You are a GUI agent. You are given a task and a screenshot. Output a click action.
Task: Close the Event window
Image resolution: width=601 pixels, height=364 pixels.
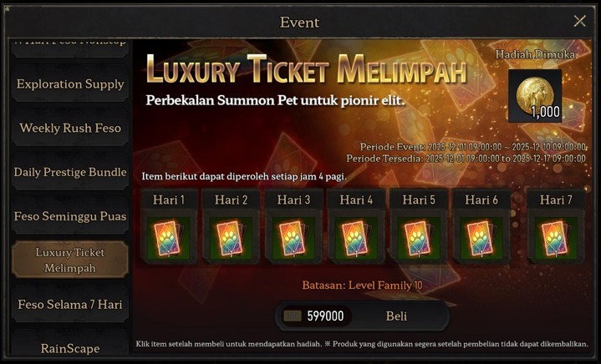point(579,21)
